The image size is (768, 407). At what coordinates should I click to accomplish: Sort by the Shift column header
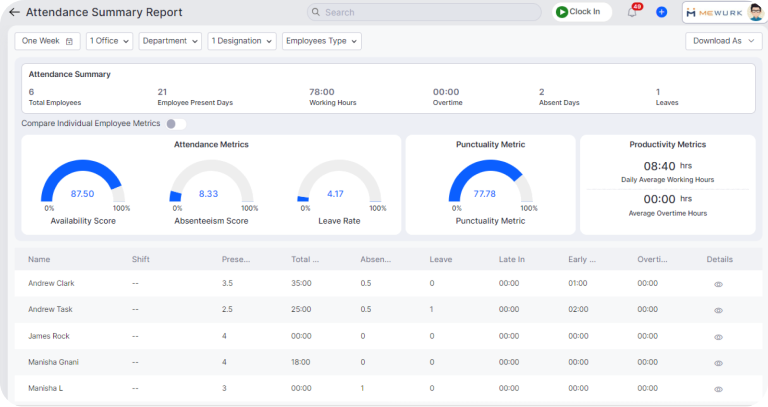[x=141, y=259]
